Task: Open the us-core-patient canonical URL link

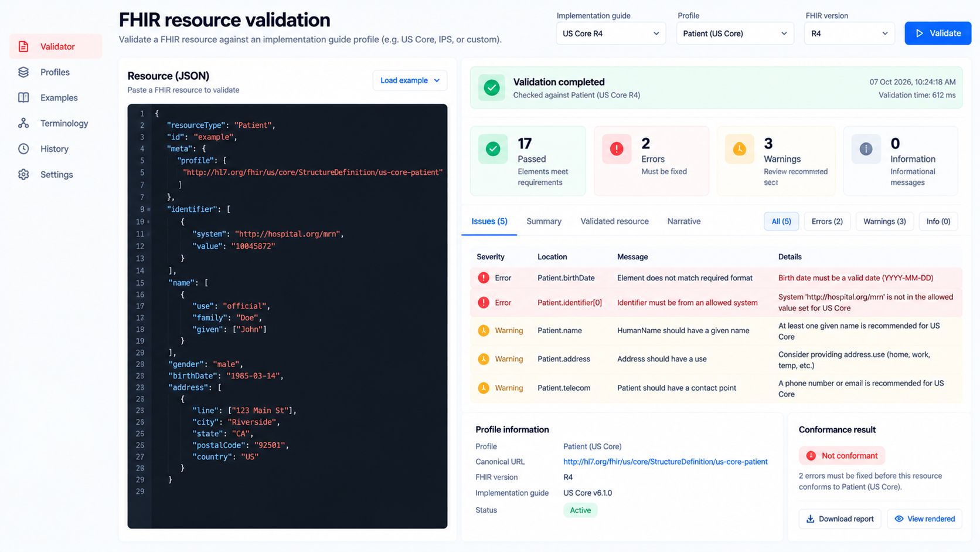Action: pyautogui.click(x=665, y=462)
